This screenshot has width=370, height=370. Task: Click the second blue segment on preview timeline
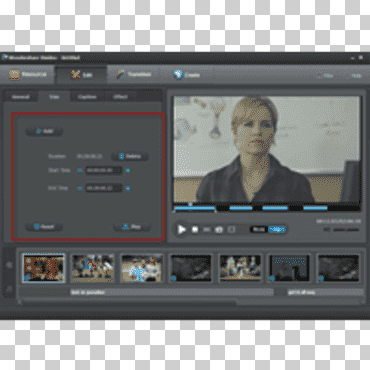(x=241, y=208)
